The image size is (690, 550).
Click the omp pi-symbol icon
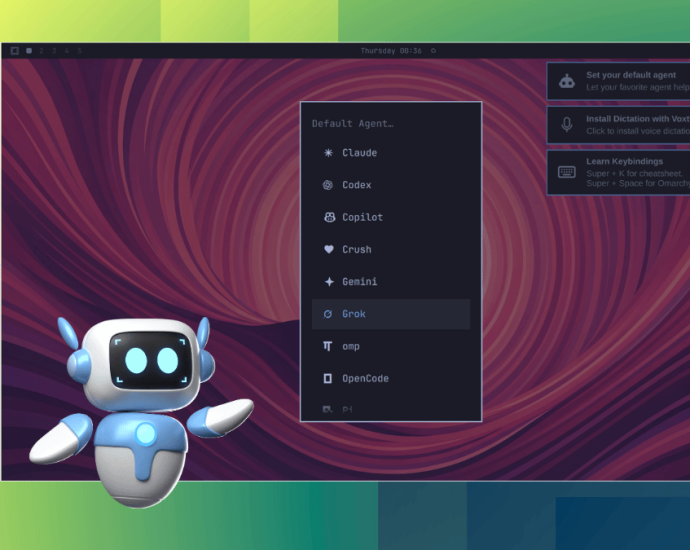[327, 346]
